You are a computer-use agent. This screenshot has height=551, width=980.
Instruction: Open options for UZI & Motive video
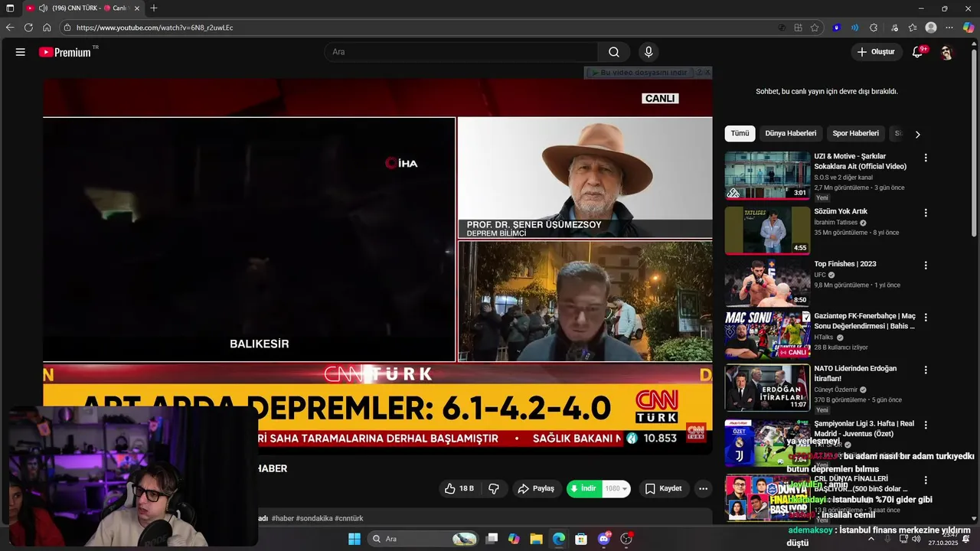926,158
